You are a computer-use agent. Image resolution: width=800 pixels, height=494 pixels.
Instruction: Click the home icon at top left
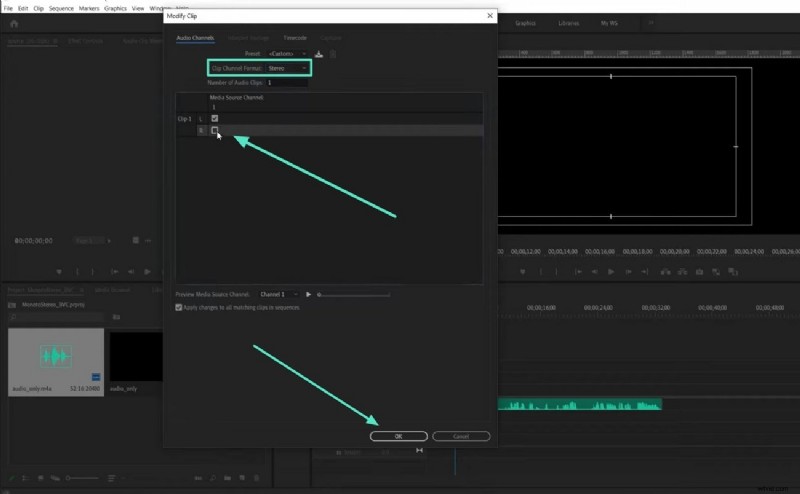tap(14, 23)
